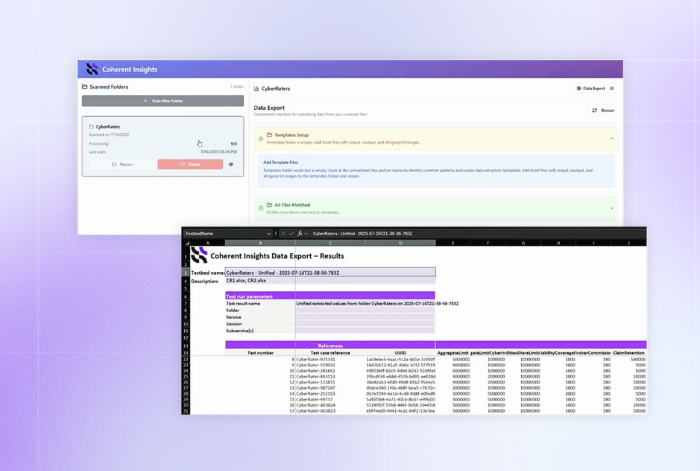Click the folder icon beside All Files Matched
The height and width of the screenshot is (471, 700).
(269, 204)
